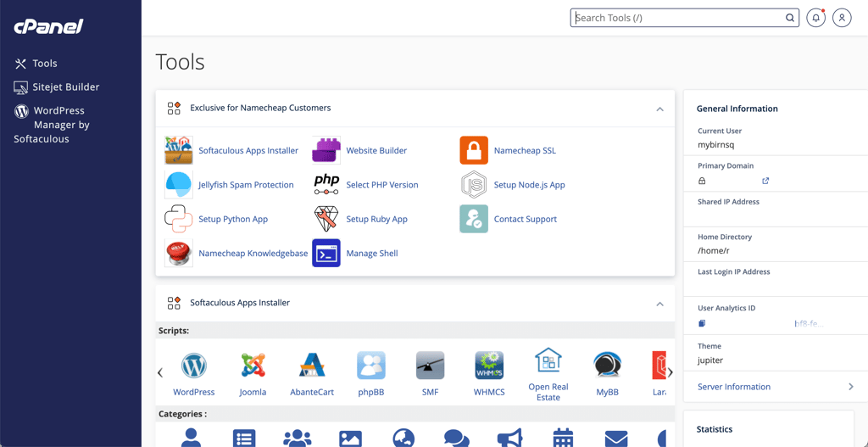Open the Namecheap SSL padlock icon
The width and height of the screenshot is (868, 447).
click(x=474, y=150)
